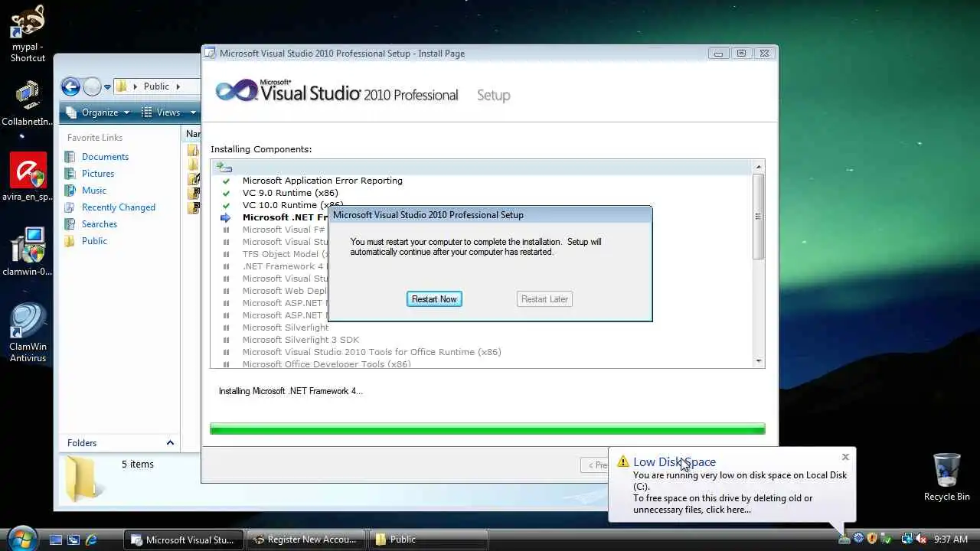Open the recent pages dropdown in Explorer
980x551 pixels.
[106, 86]
